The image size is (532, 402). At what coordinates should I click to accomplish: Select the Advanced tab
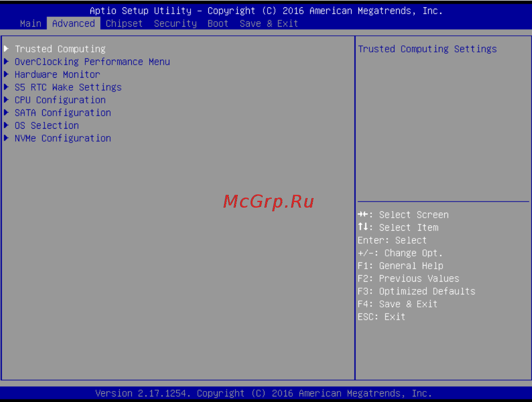(73, 24)
